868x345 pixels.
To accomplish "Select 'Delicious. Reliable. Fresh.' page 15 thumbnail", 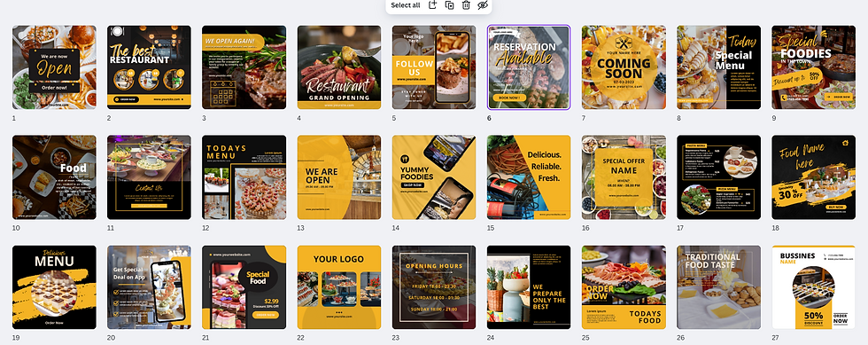I will pos(529,177).
